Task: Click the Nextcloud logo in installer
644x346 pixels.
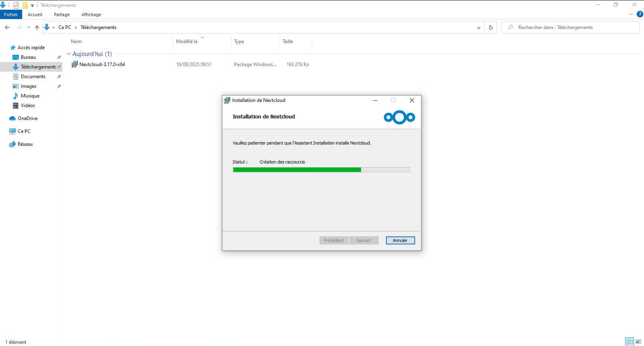Action: click(x=399, y=118)
